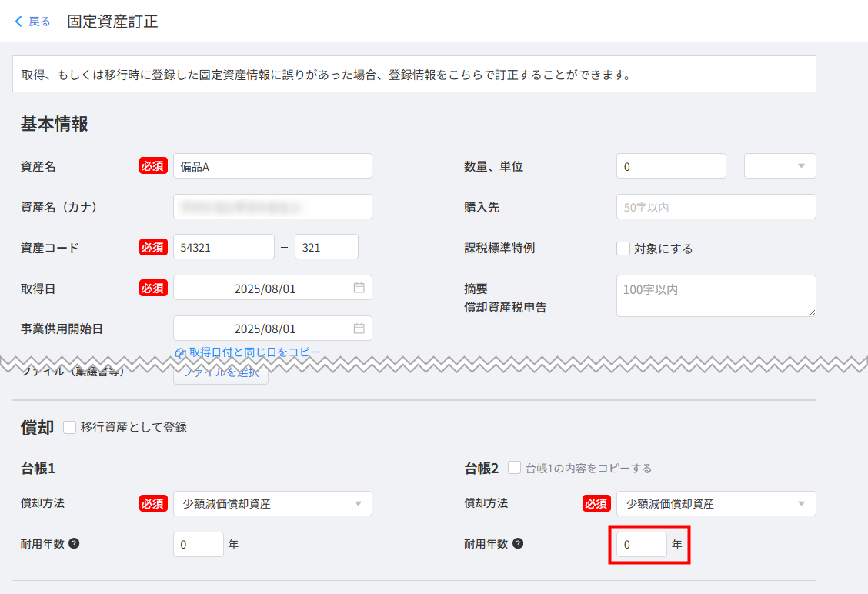Click the back chevron beside 戻る
This screenshot has width=868, height=594.
coord(19,22)
